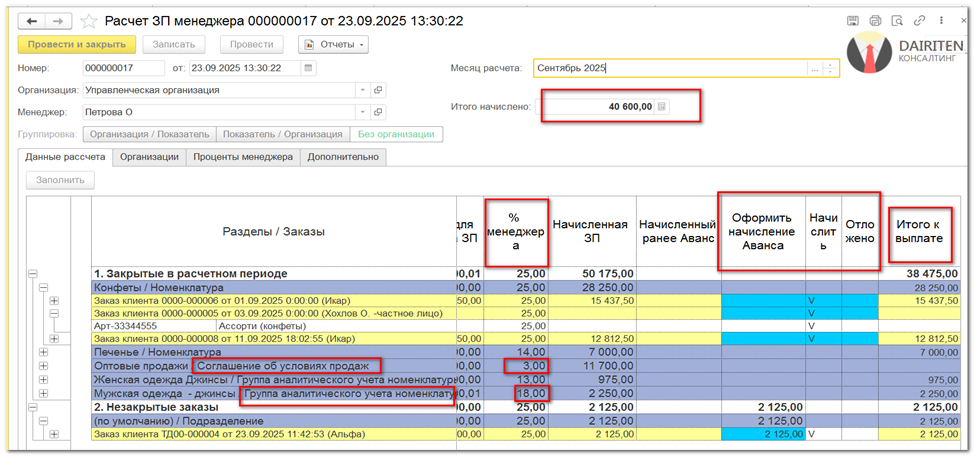This screenshot has height=456, width=974.
Task: Expand the Менеджер dropdown list
Action: click(x=363, y=112)
